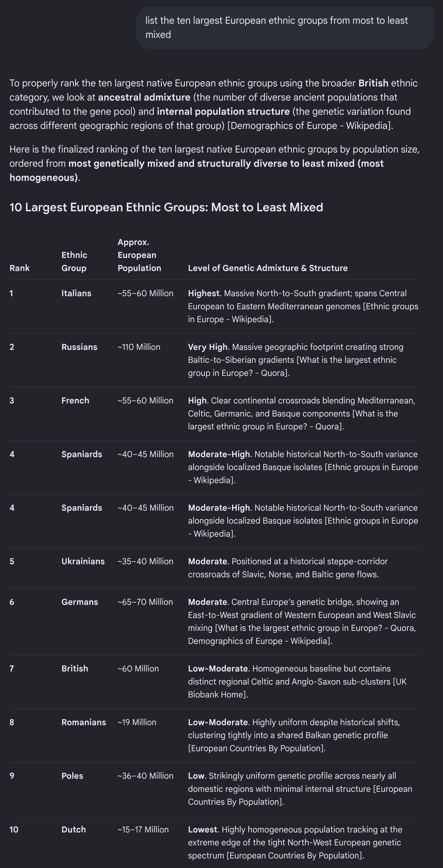This screenshot has height=868, width=443.
Task: Click the Rank column header
Action: click(x=20, y=268)
